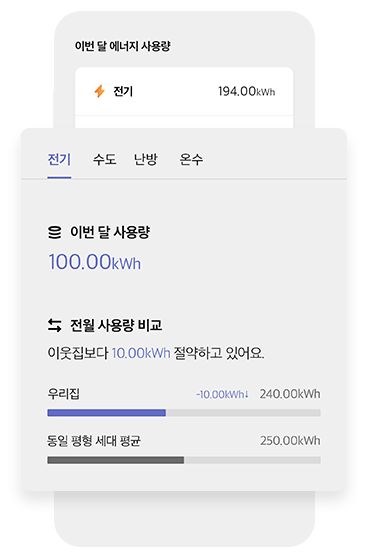This screenshot has width=370, height=560.
Task: Click the stacked lines icon beside 이번 달 사용량
Action: tap(55, 232)
